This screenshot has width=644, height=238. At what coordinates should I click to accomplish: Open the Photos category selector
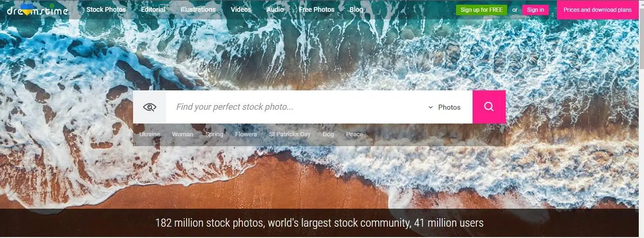(x=444, y=107)
